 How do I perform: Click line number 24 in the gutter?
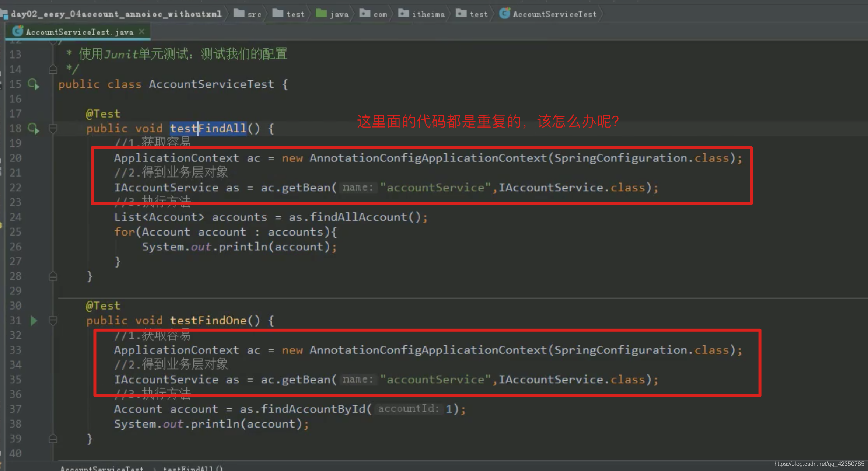pyautogui.click(x=15, y=217)
